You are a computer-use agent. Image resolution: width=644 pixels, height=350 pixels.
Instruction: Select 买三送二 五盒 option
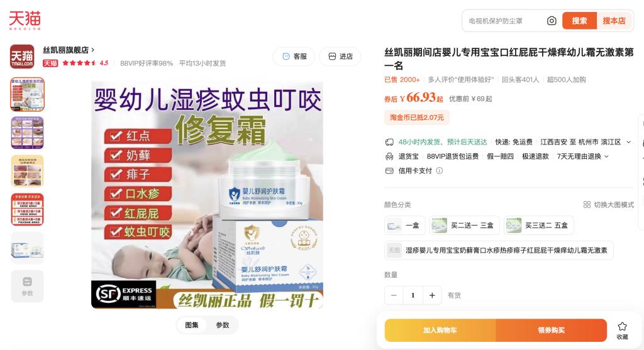click(x=538, y=225)
